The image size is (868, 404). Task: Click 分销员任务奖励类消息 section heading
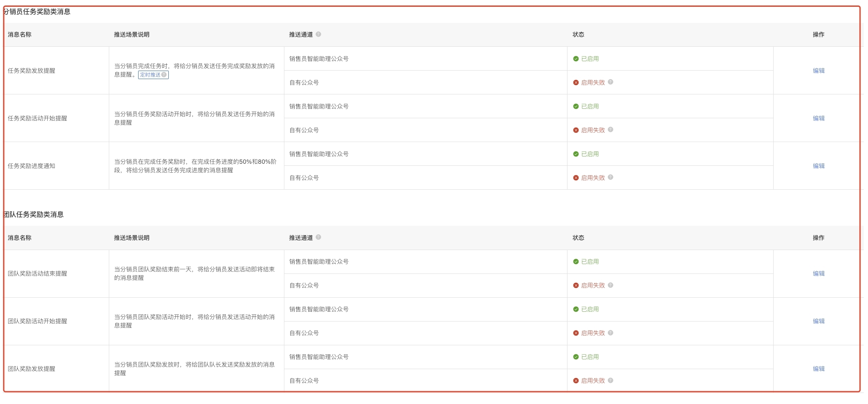coord(37,11)
